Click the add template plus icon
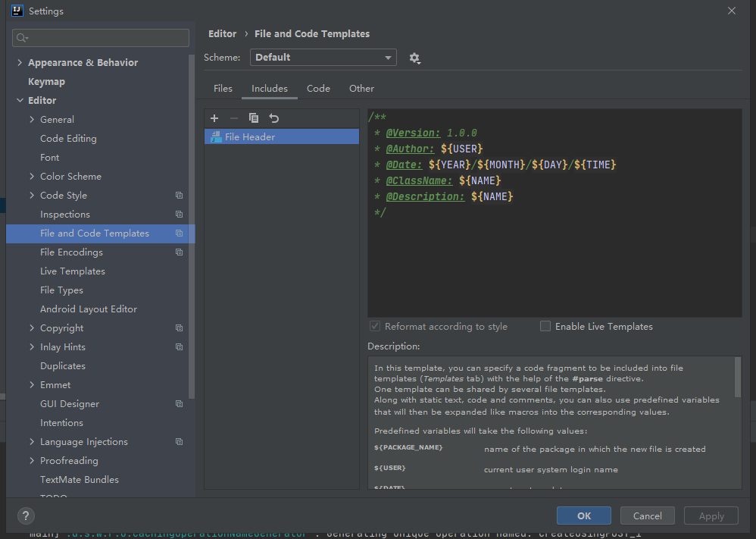 coord(214,118)
